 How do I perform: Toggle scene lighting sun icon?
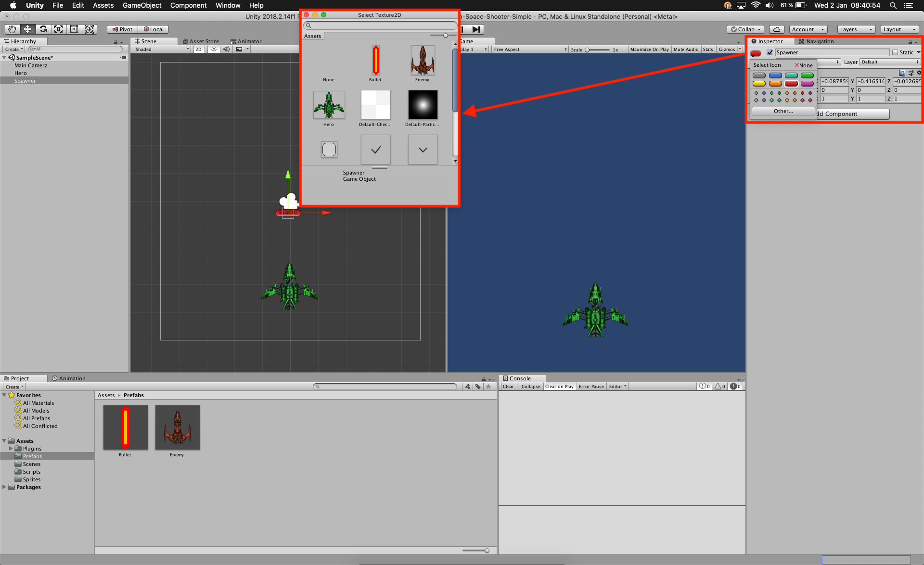[x=214, y=50]
